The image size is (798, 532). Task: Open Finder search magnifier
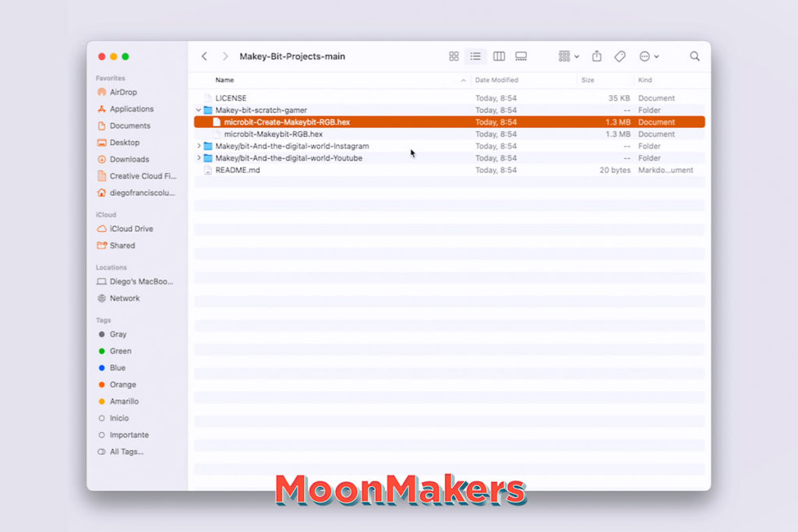pyautogui.click(x=694, y=57)
